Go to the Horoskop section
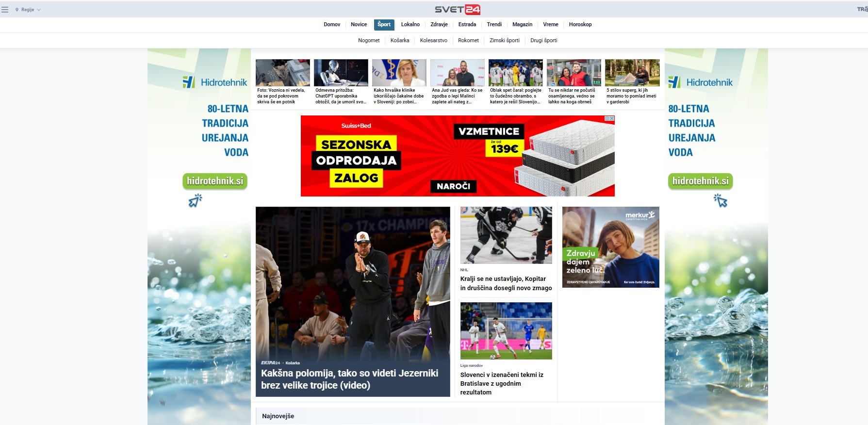This screenshot has height=425, width=868. click(x=580, y=24)
